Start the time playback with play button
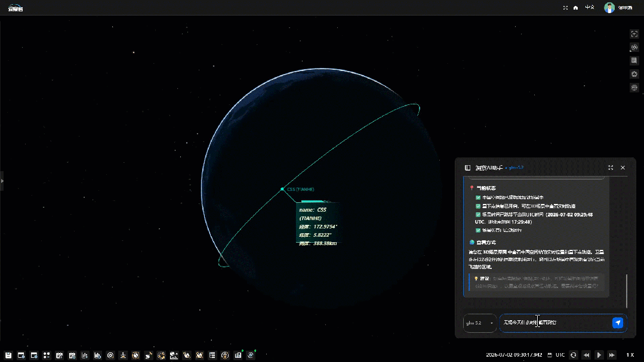The image size is (644, 362). pos(599,355)
